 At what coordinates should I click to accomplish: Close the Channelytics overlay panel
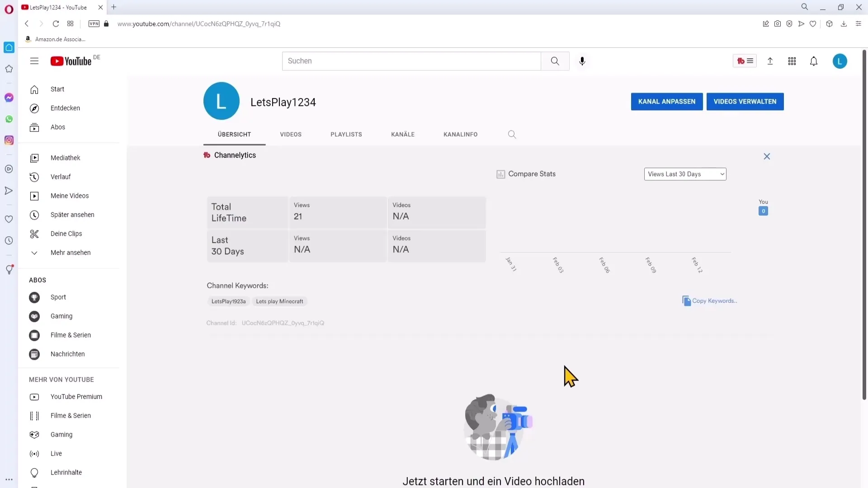coord(767,156)
